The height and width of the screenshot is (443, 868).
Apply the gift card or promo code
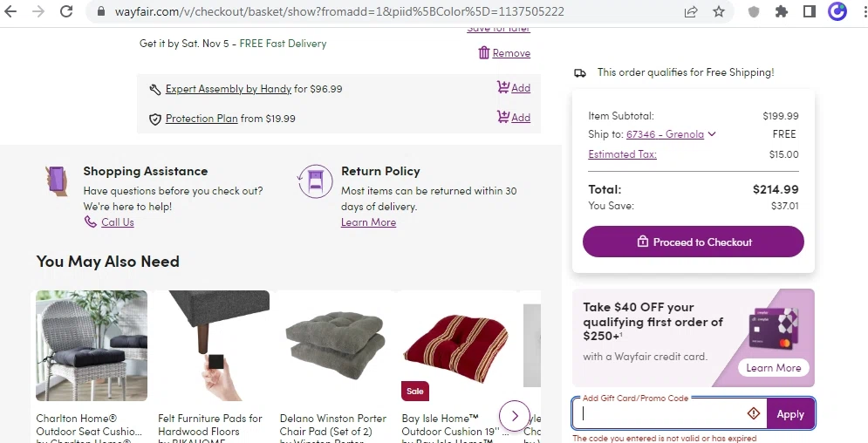790,414
